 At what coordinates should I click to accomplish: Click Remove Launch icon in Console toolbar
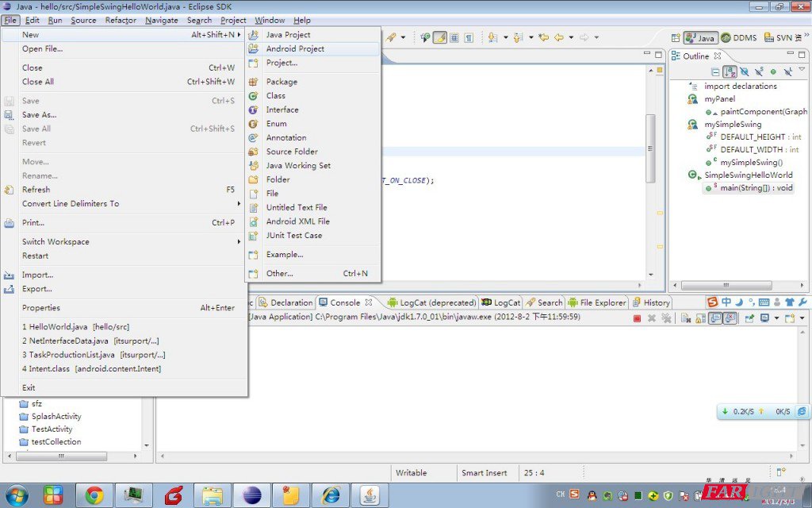[x=652, y=318]
